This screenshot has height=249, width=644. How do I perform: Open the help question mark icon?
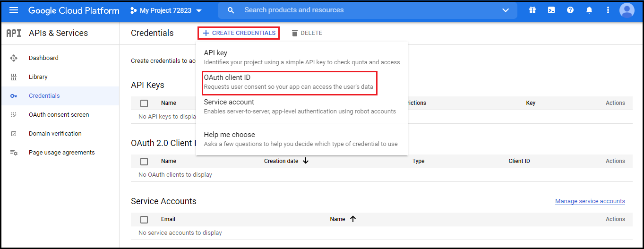(x=570, y=10)
